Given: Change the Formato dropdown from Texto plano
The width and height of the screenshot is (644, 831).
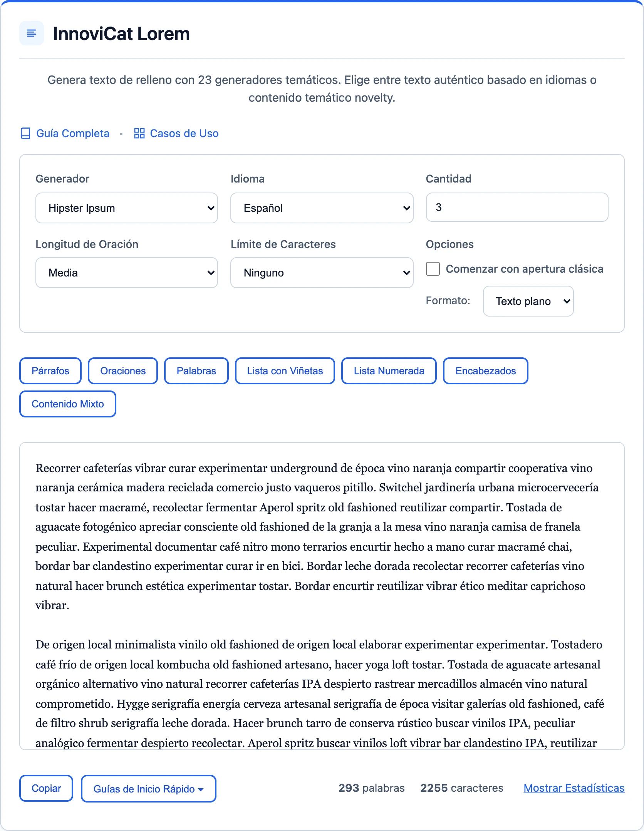Looking at the screenshot, I should pyautogui.click(x=528, y=301).
